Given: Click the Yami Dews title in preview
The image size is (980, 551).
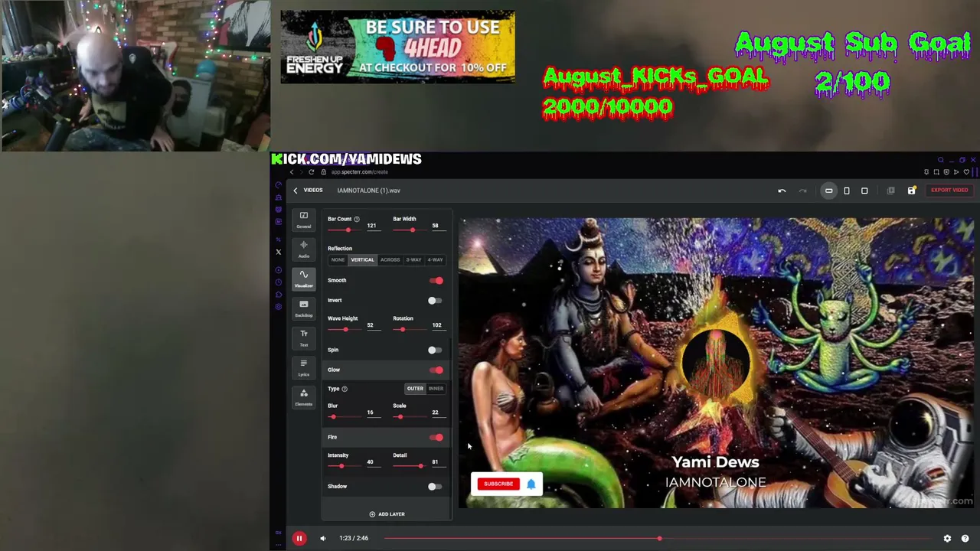Looking at the screenshot, I should [x=716, y=462].
